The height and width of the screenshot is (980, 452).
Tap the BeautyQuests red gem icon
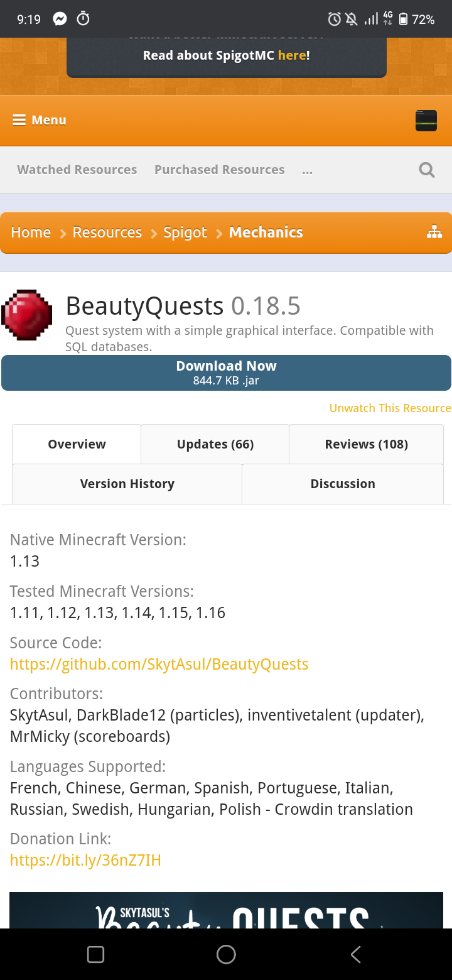[26, 315]
